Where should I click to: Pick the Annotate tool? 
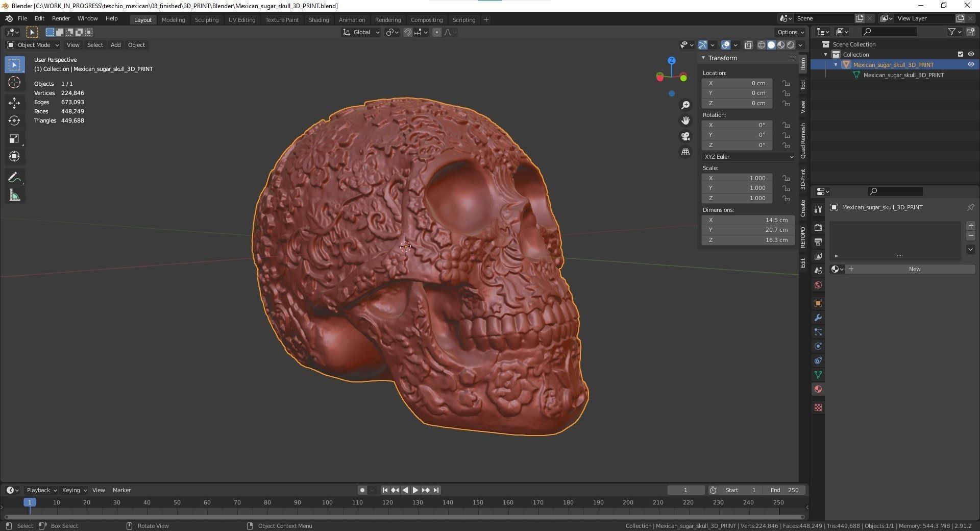14,177
